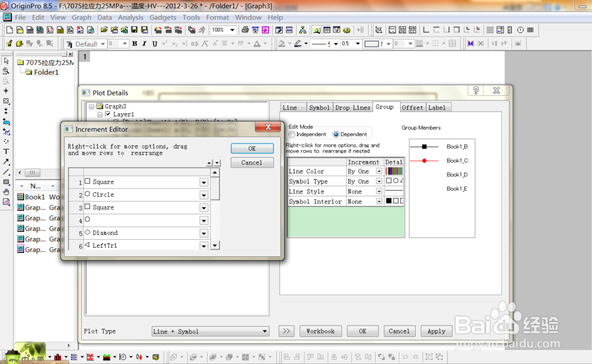Open the Line Color increment dropdown
Image resolution: width=592 pixels, height=364 pixels.
click(379, 172)
